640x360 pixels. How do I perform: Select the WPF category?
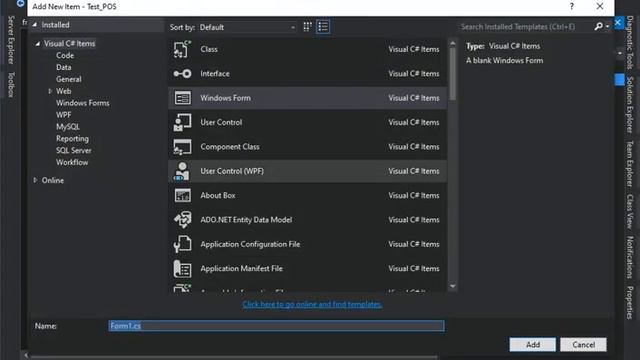[x=63, y=115]
